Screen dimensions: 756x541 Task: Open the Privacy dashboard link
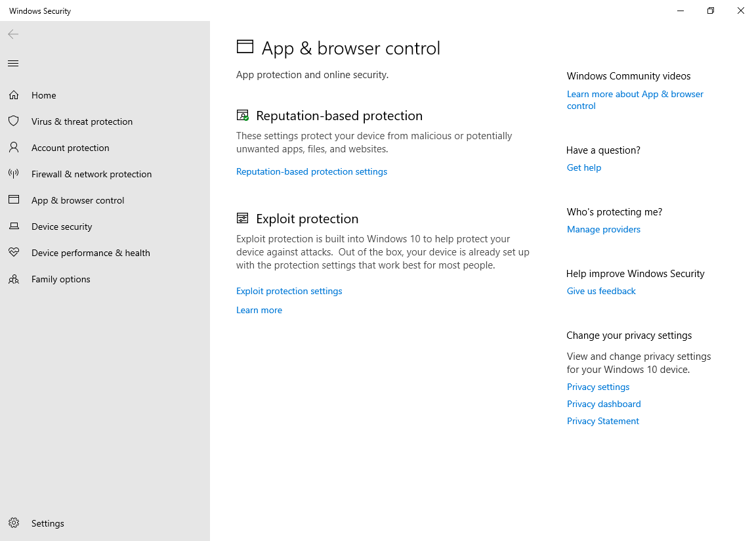(x=604, y=404)
